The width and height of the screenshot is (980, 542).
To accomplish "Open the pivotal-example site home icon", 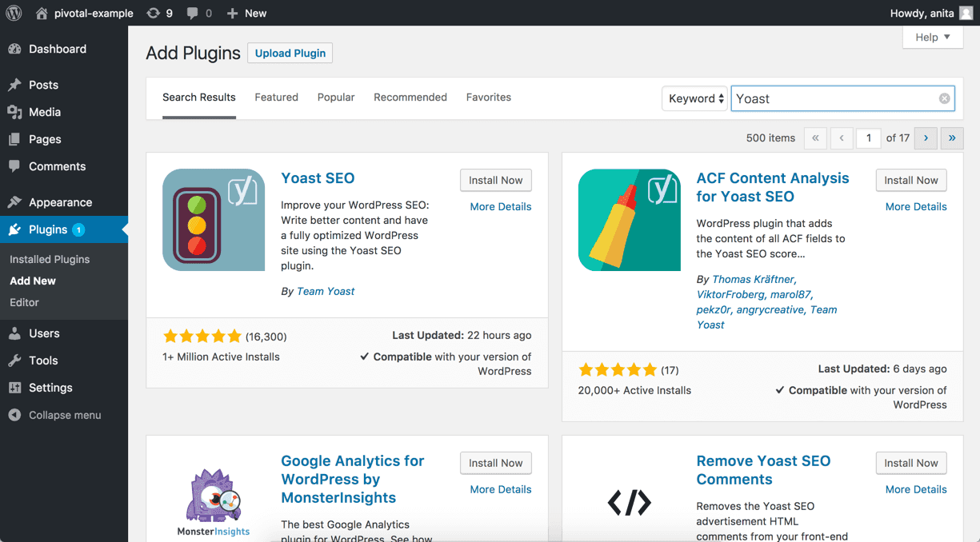I will (x=42, y=13).
